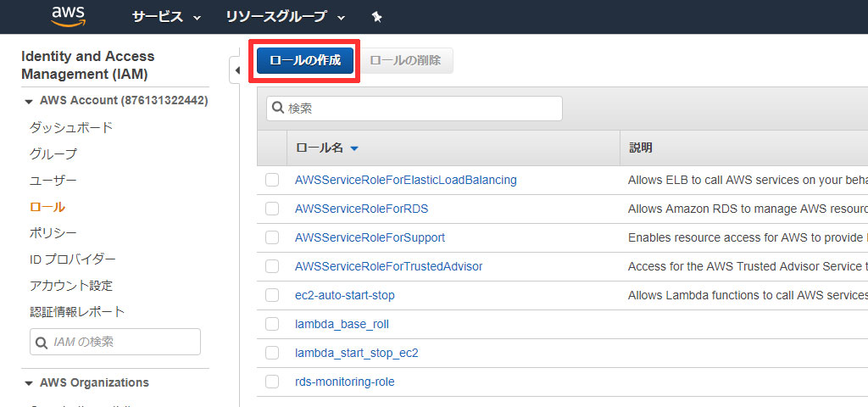Viewport: 868px width, 407px height.
Task: Open the AWSServiceRoleForRDS role link
Action: (x=361, y=209)
